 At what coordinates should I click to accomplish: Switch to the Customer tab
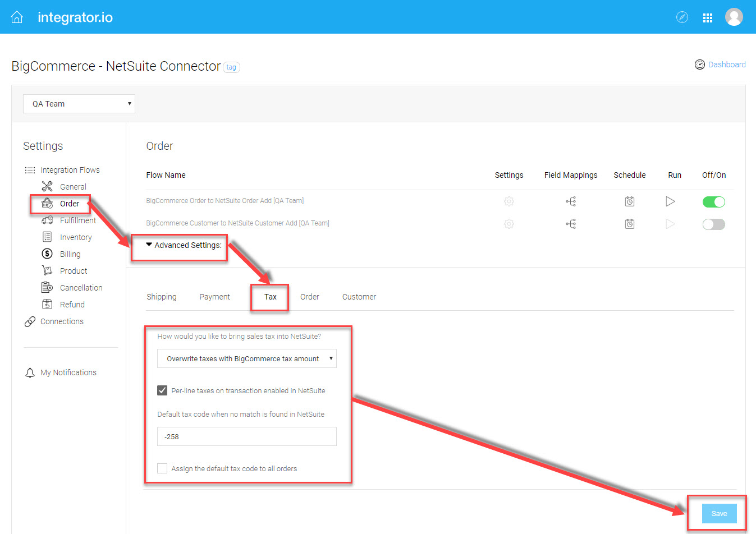click(359, 297)
